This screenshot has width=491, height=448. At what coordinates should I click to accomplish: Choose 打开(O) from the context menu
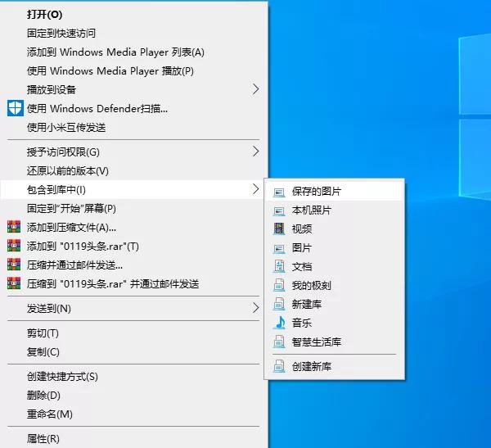(x=134, y=15)
